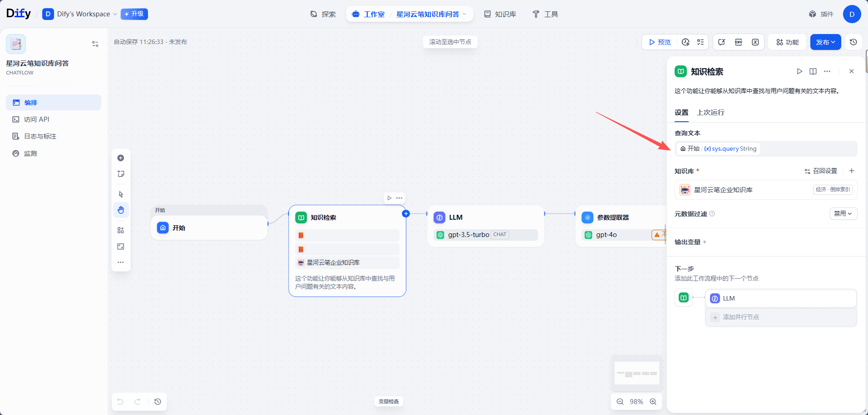Viewport: 868px width, 415px height.
Task: Click the blue plus handle on 知识检索 node
Action: pyautogui.click(x=406, y=213)
